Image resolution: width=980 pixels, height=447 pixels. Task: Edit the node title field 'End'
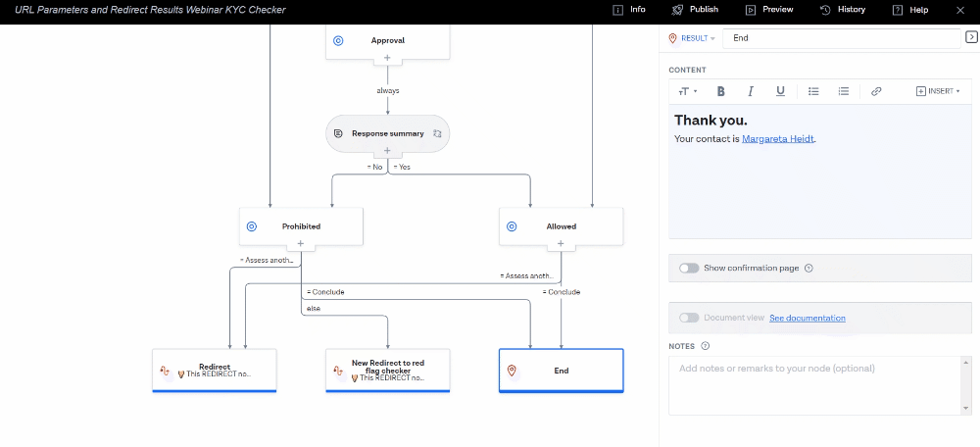[841, 38]
